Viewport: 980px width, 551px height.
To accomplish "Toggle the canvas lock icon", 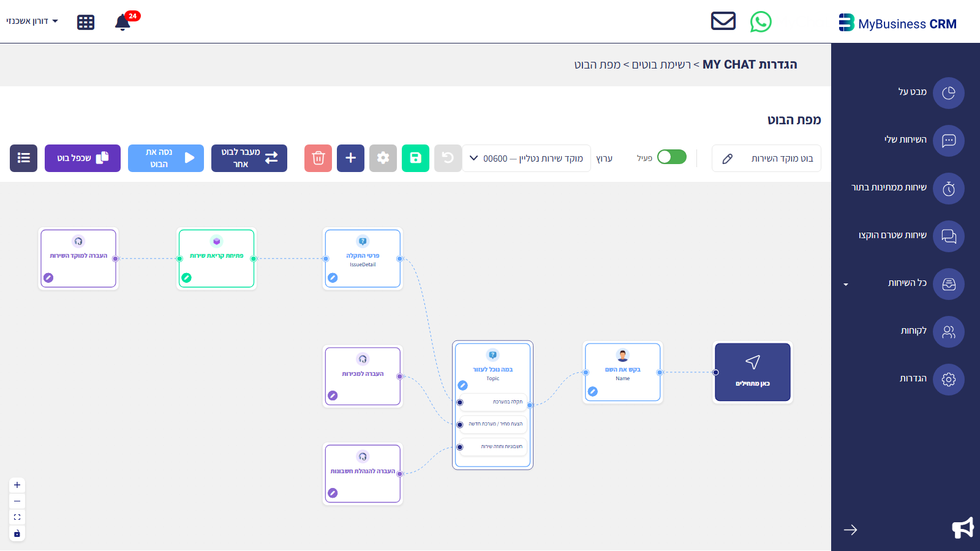I will 17,533.
